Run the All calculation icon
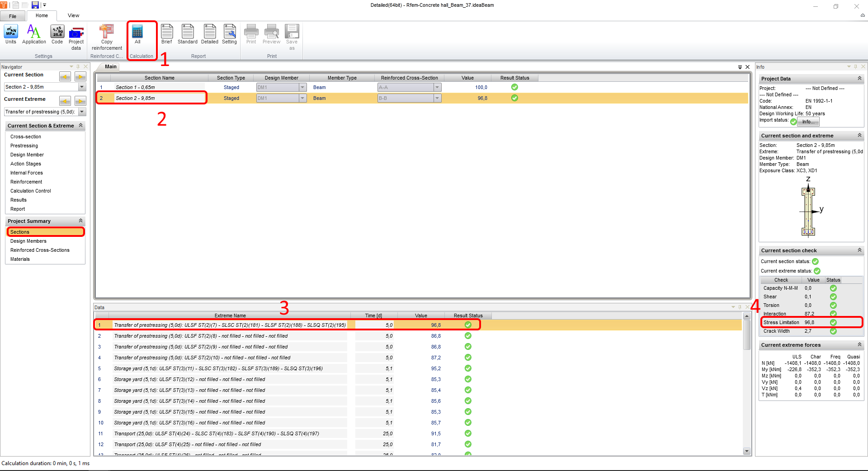The height and width of the screenshot is (471, 868). [x=137, y=34]
